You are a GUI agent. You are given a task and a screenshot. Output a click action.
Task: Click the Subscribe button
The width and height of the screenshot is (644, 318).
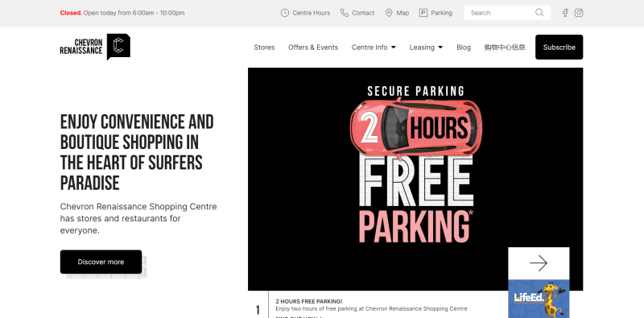(x=559, y=47)
